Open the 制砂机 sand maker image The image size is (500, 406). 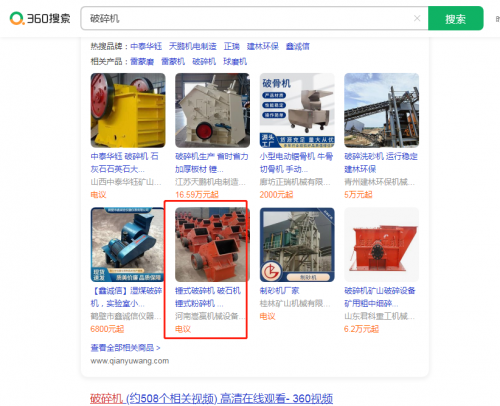pyautogui.click(x=297, y=245)
